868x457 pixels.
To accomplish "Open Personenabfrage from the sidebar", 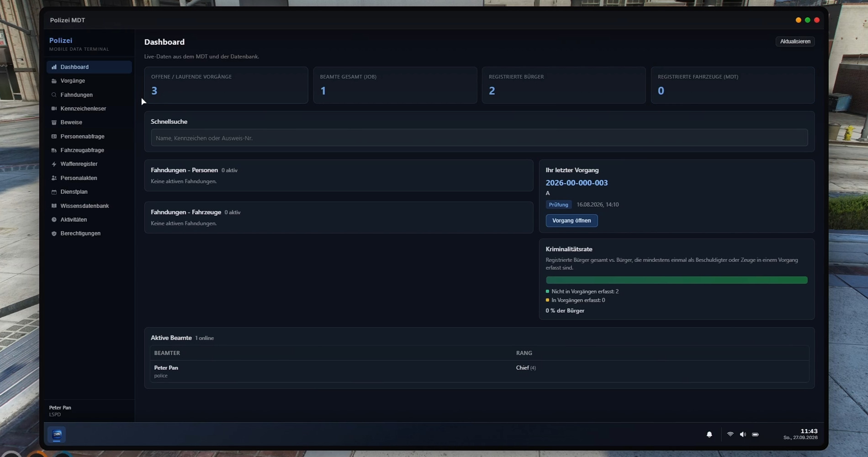I will point(89,137).
